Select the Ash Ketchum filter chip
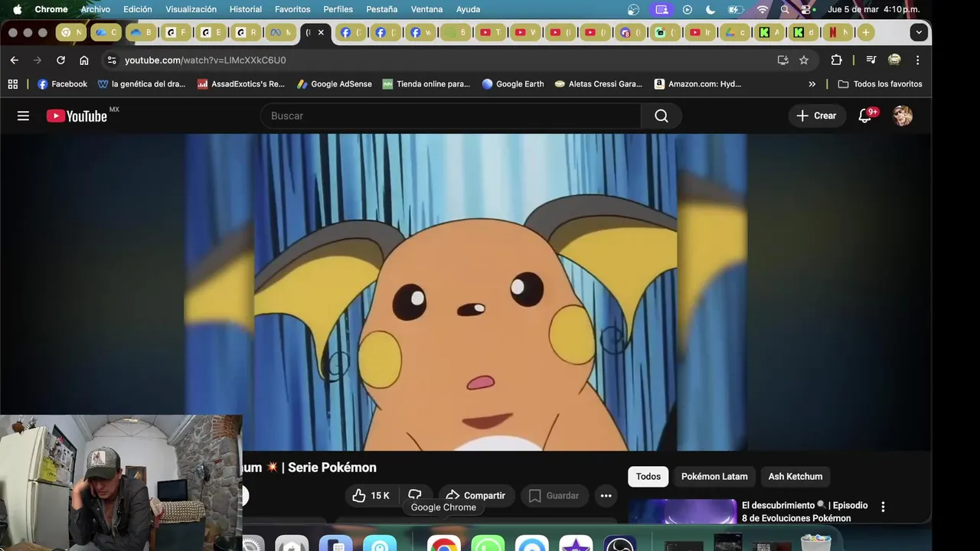This screenshot has height=551, width=980. point(795,476)
